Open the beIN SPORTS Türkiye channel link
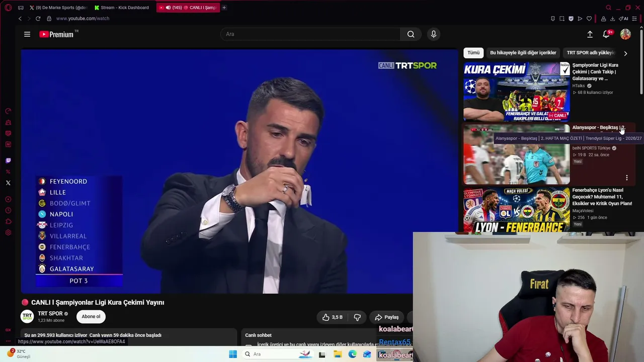644x362 pixels. [x=591, y=148]
